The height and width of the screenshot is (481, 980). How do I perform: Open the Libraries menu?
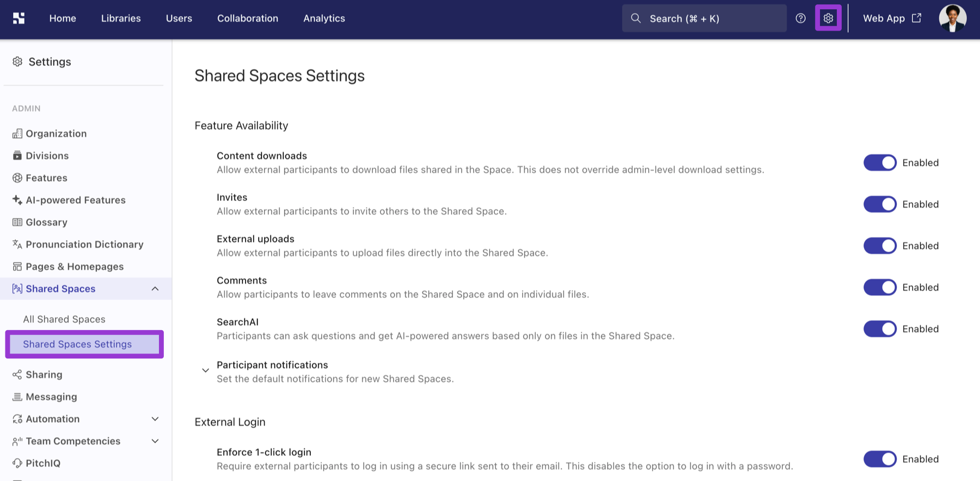[x=121, y=19]
